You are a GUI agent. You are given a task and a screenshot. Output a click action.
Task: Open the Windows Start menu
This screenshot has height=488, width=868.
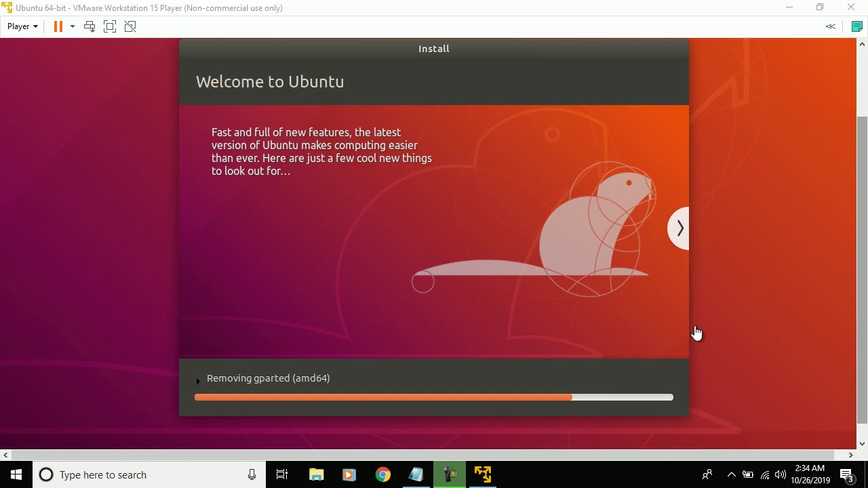tap(16, 474)
